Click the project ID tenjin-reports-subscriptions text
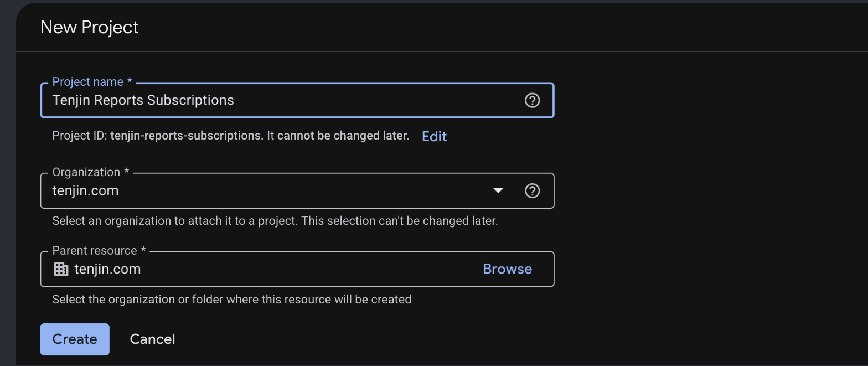The width and height of the screenshot is (868, 366). point(185,136)
